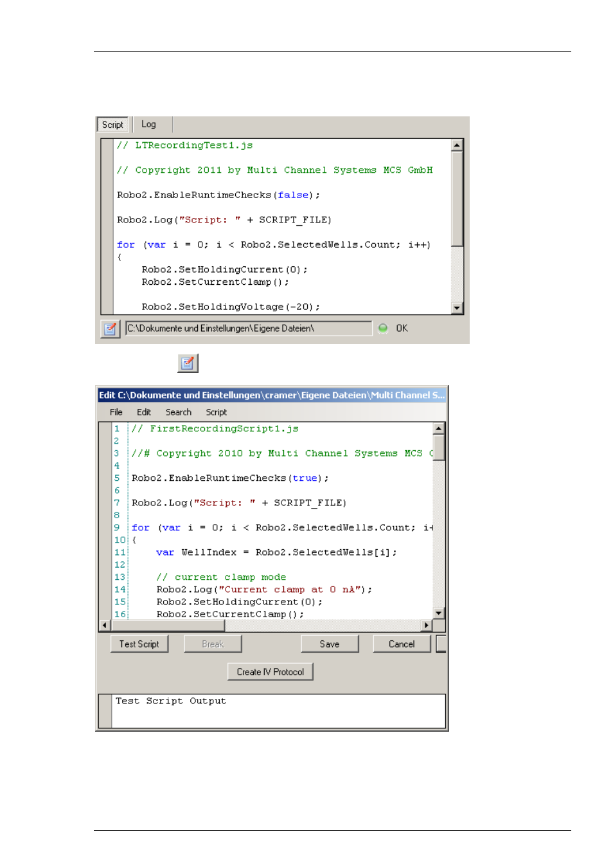Click the green OK status indicator
613x868 pixels.
383,329
